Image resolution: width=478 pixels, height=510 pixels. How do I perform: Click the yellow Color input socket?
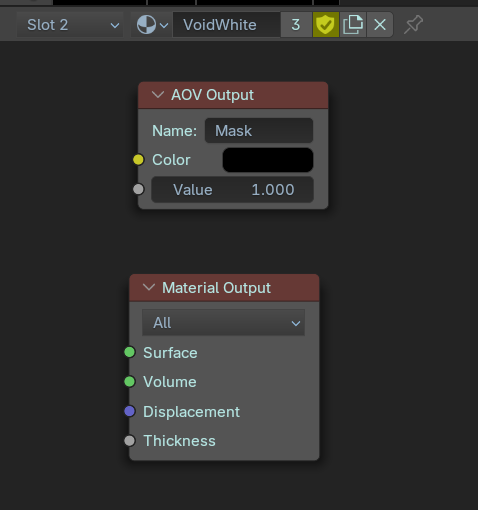tap(138, 160)
